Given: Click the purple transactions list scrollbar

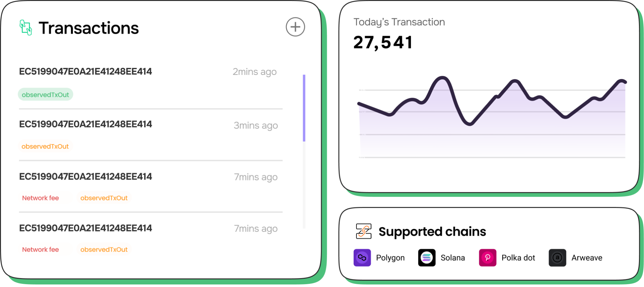Looking at the screenshot, I should point(304,108).
